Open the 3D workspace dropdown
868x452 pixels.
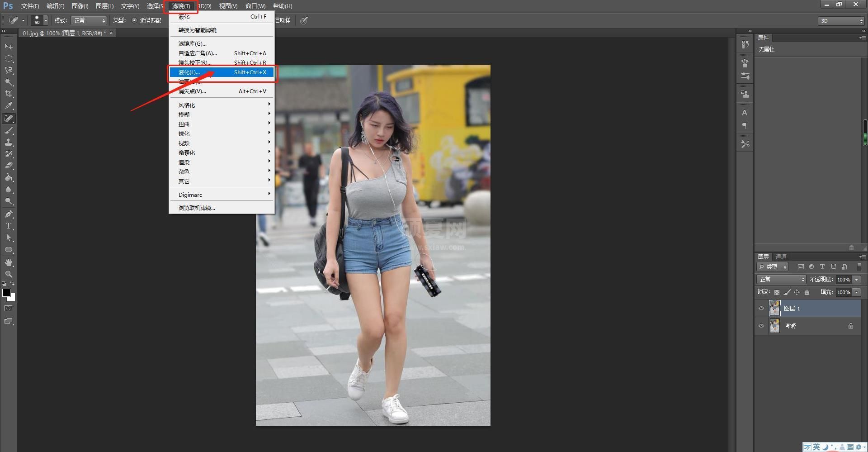pos(841,21)
